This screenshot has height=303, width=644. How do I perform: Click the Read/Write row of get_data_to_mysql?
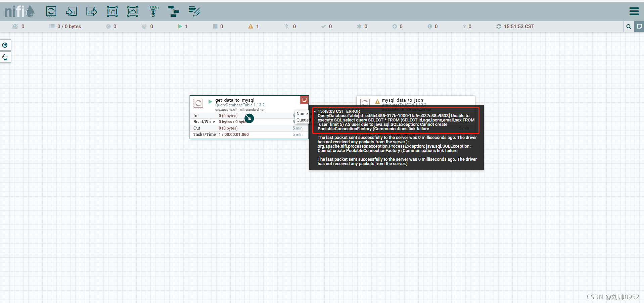249,122
